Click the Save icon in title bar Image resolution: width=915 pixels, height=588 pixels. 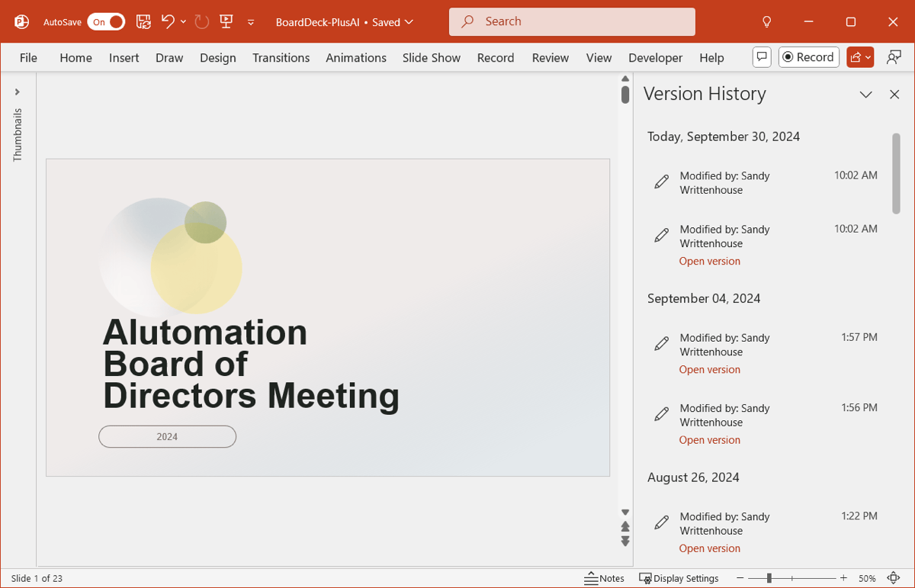point(143,21)
